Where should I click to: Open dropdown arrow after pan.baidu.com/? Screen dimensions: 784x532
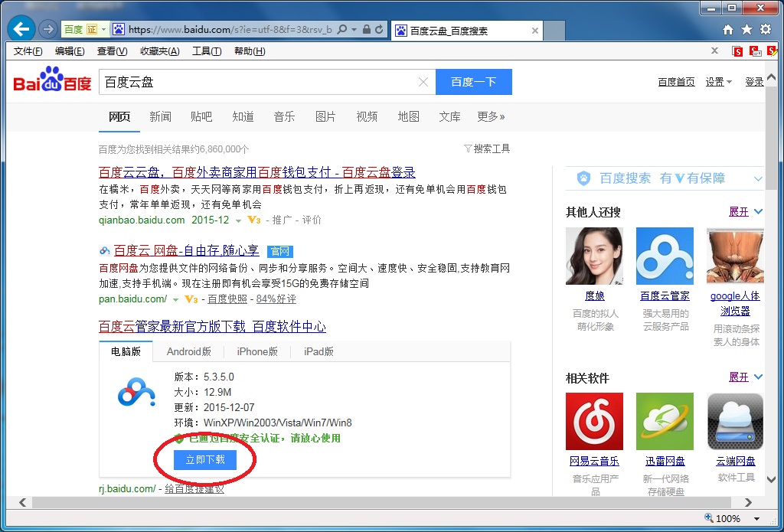click(x=175, y=300)
